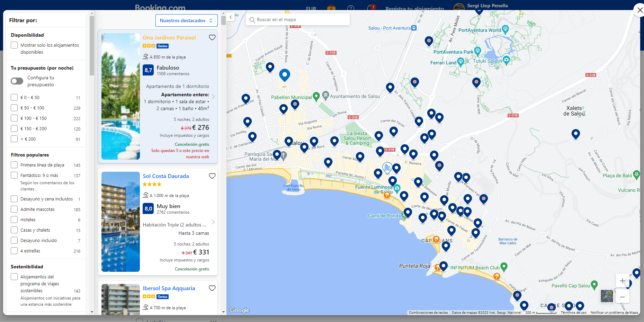This screenshot has width=644, height=322.
Task: Select the hotel pin in Xalets de Salou
Action: click(x=575, y=134)
